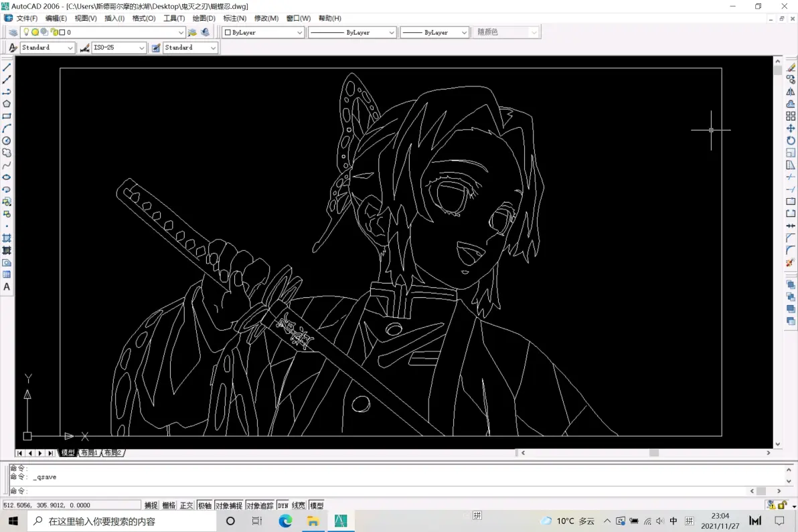Screen dimensions: 798x532
Task: Toggle 捕捉 snap mode
Action: [151, 505]
